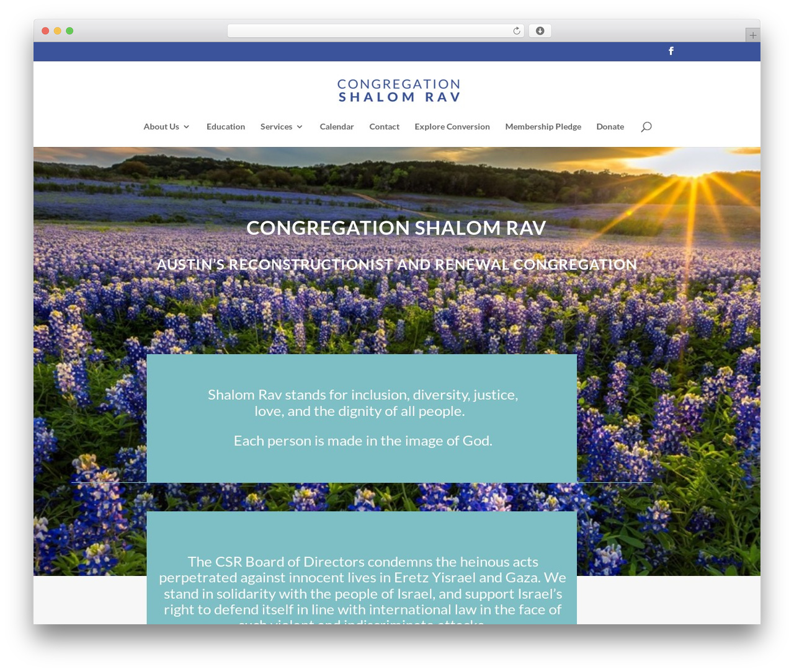
Task: Open the Membership Pledge link
Action: (x=543, y=126)
